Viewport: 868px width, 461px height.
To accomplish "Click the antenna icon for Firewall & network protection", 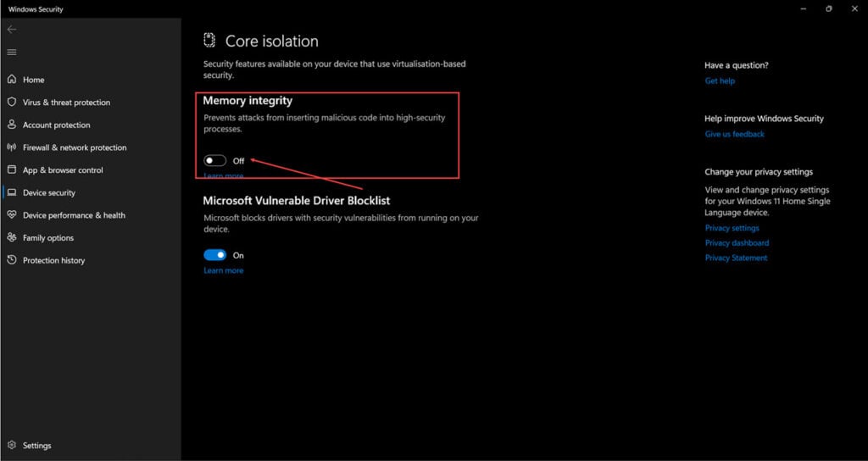I will coord(12,147).
